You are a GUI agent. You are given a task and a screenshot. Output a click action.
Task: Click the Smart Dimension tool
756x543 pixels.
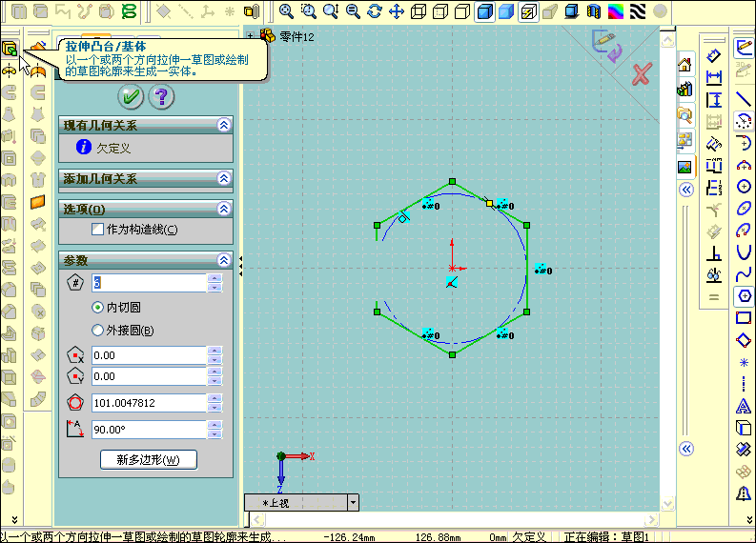click(713, 56)
